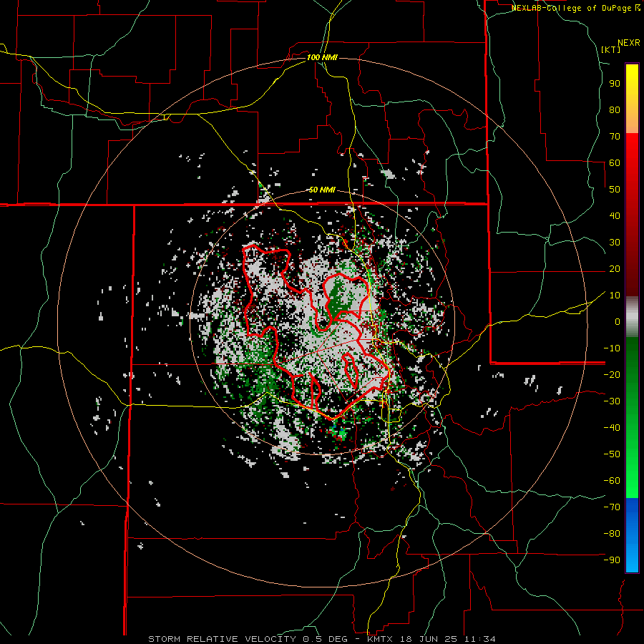The height and width of the screenshot is (644, 644).
Task: Click the "[KT]" units label
Action: click(611, 49)
